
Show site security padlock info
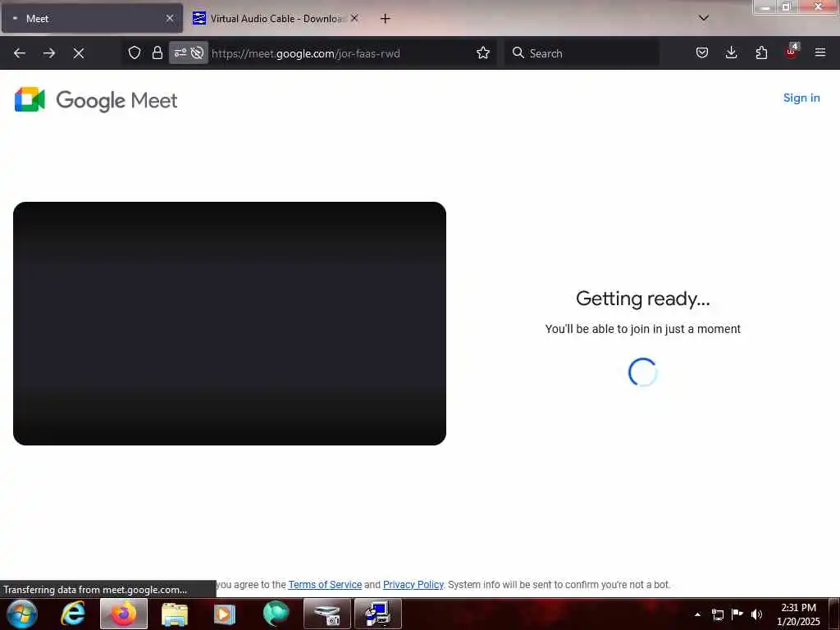[157, 52]
